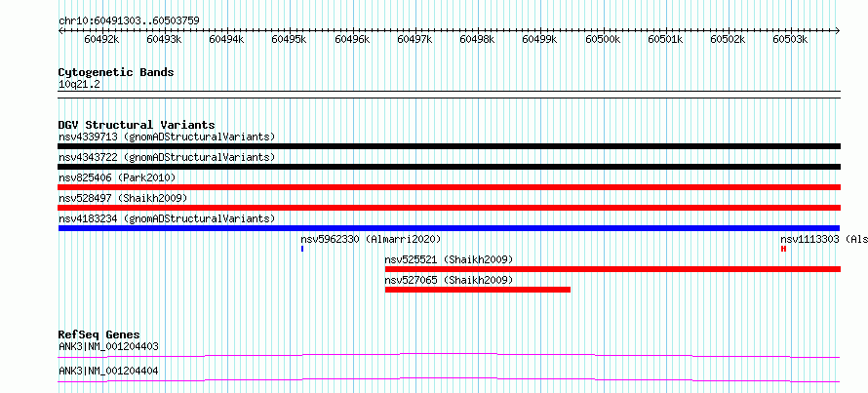The width and height of the screenshot is (868, 393).
Task: Click the 60502k ruler tick label
Action: [x=728, y=39]
